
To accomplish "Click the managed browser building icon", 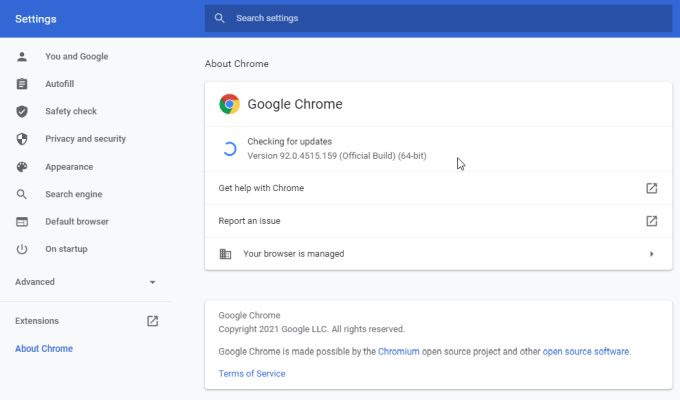I will click(x=225, y=254).
